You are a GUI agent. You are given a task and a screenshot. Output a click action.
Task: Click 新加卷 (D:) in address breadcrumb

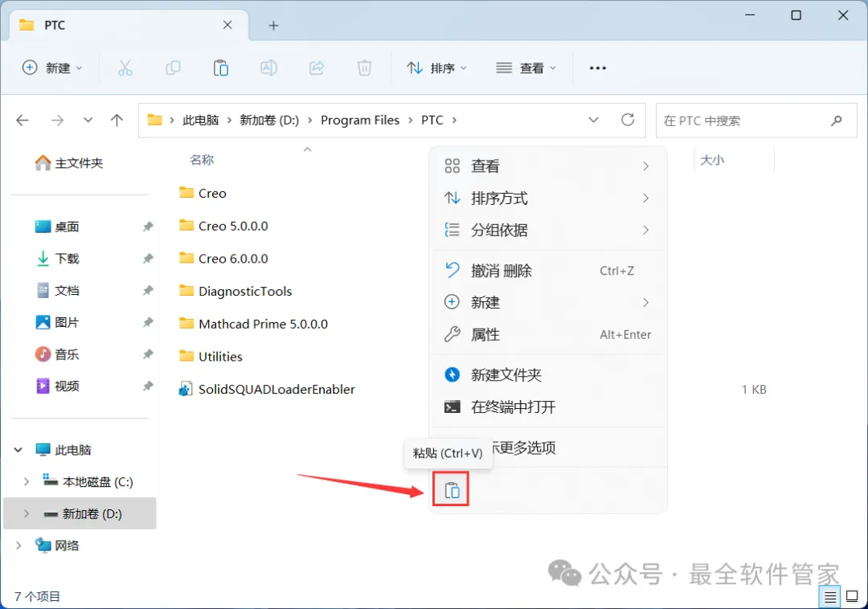[269, 121]
